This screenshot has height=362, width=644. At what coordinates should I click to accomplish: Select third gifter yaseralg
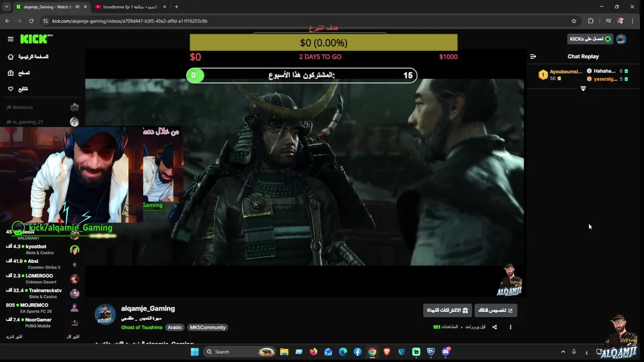(x=607, y=79)
